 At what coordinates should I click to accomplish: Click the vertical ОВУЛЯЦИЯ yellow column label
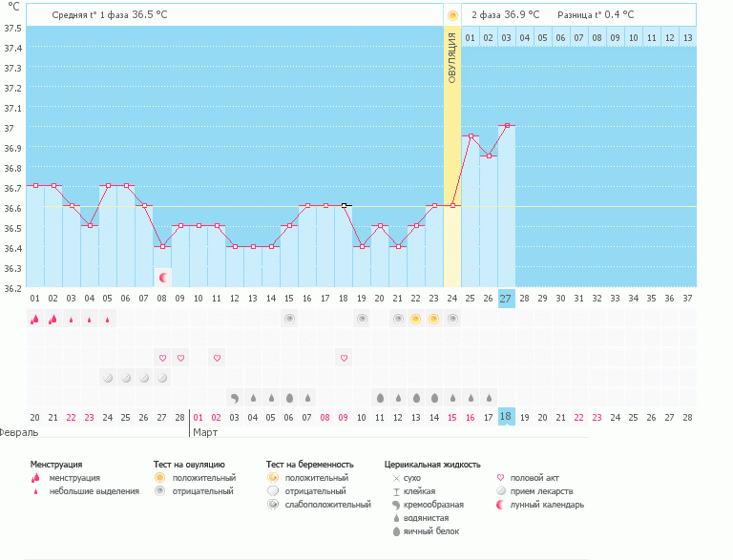pos(452,57)
